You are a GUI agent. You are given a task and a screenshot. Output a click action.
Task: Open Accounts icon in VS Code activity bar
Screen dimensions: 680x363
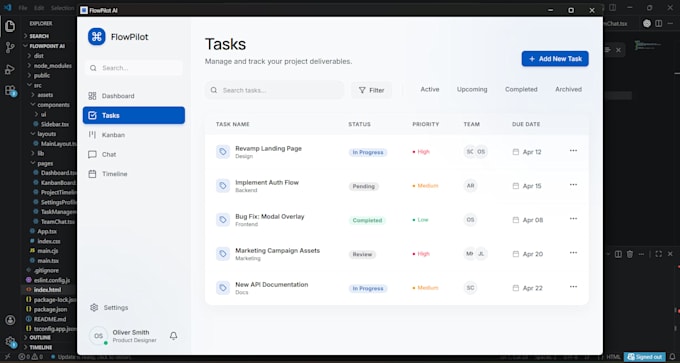pos(10,320)
